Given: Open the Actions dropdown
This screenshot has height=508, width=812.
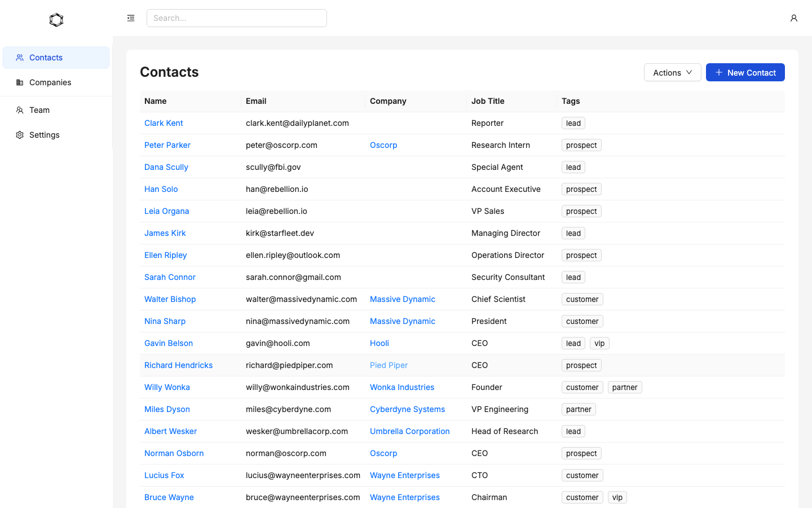Looking at the screenshot, I should point(672,72).
